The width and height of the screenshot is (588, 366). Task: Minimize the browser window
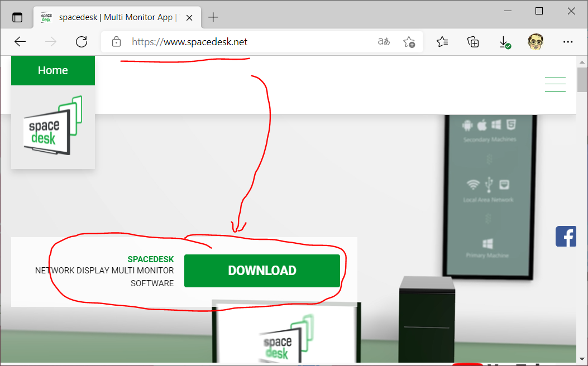click(x=508, y=11)
